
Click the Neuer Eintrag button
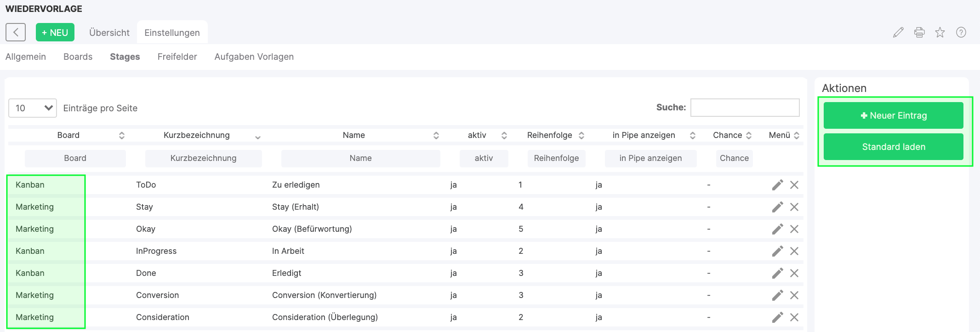click(x=893, y=115)
